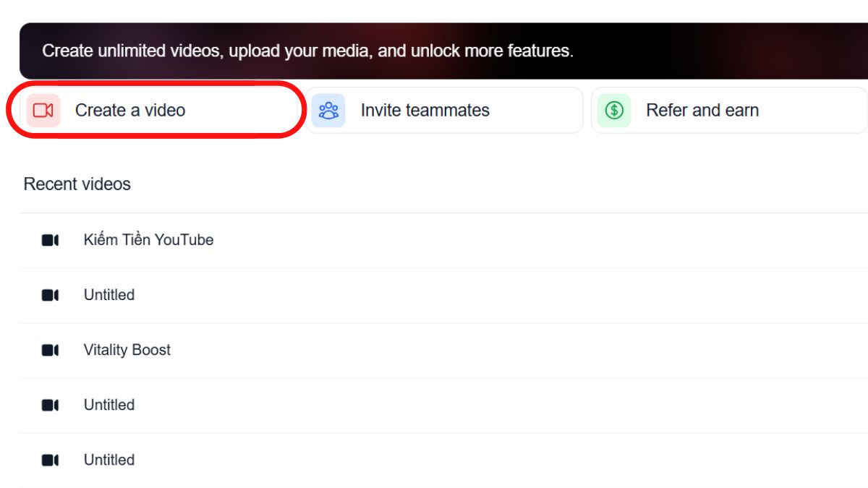
Task: Click the blue people icon for Invite teammates
Action: (328, 111)
